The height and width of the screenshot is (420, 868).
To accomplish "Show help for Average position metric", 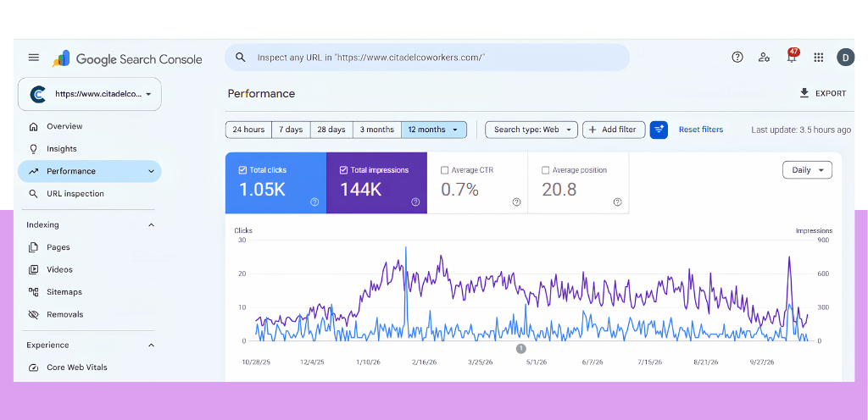I will click(618, 202).
